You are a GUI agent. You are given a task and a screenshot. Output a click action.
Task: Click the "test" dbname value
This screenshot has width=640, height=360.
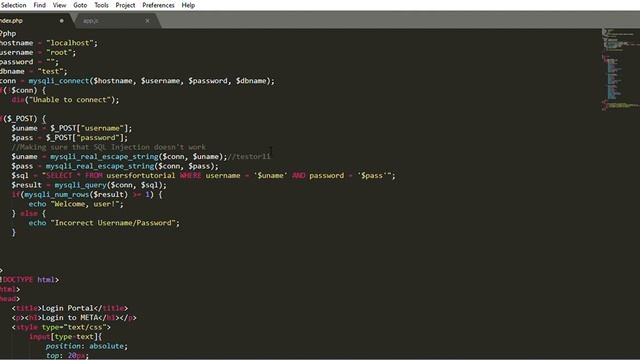tap(50, 71)
